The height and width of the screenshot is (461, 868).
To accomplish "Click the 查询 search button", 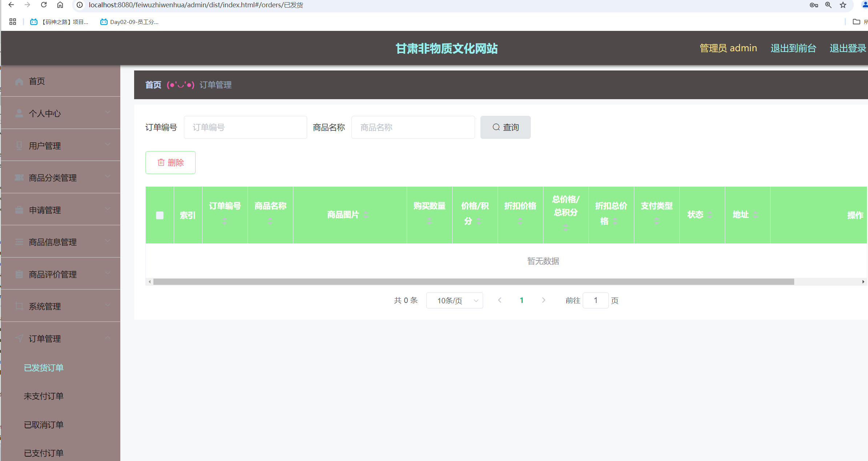I will (x=505, y=127).
